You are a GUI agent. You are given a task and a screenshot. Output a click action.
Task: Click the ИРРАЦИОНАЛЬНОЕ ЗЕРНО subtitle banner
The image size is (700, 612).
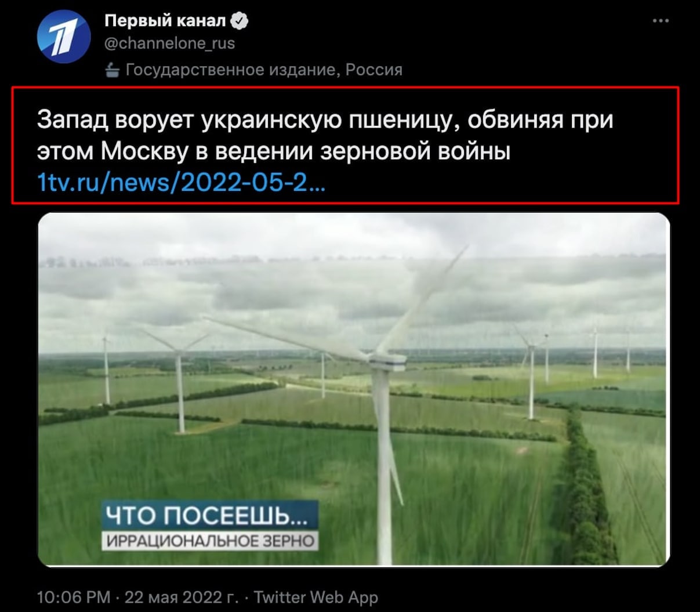(211, 541)
